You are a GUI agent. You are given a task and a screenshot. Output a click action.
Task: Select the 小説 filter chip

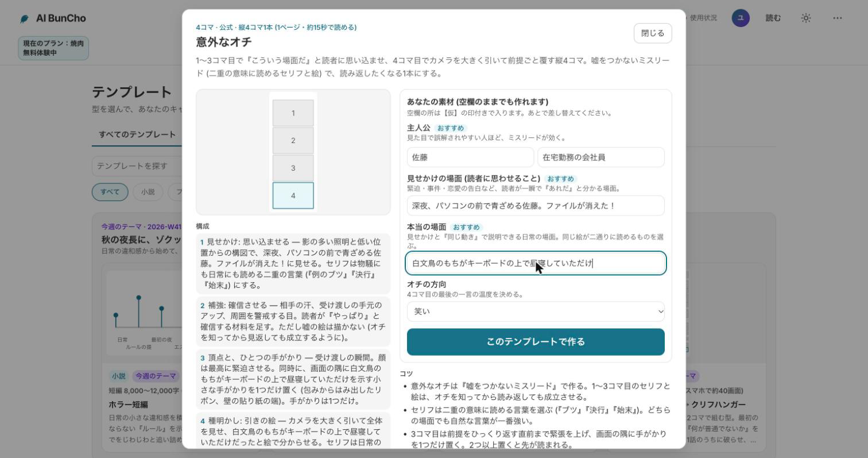(x=148, y=192)
